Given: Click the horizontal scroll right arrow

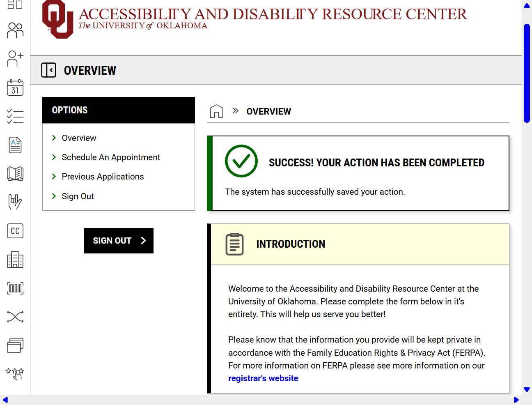Looking at the screenshot, I should (516, 400).
